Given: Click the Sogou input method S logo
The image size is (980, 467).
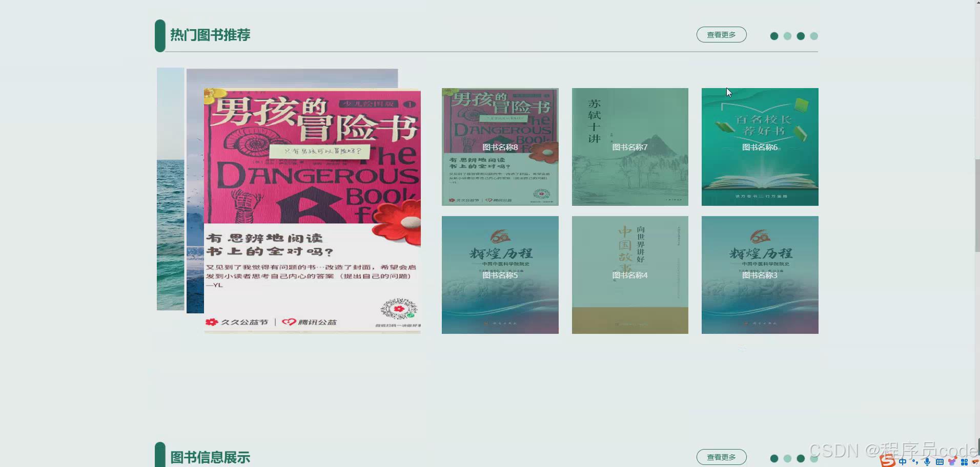Looking at the screenshot, I should coord(888,460).
